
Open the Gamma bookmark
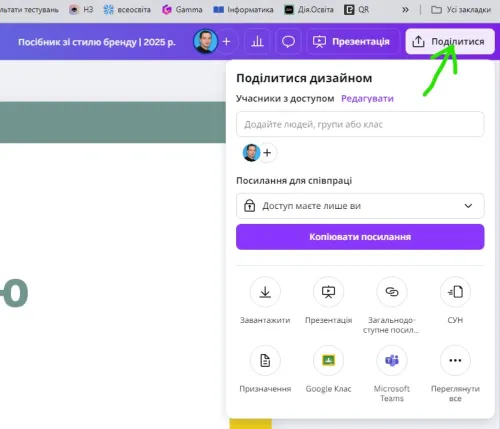tap(182, 10)
